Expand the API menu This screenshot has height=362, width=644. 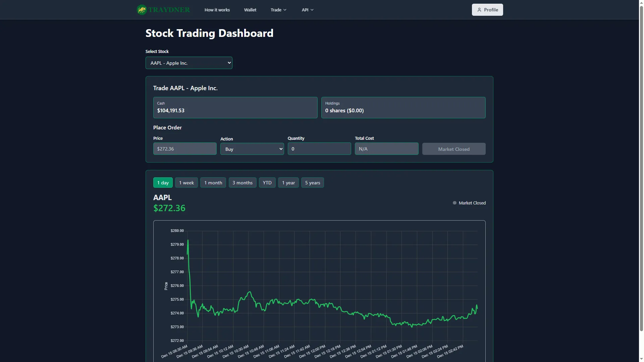[308, 10]
